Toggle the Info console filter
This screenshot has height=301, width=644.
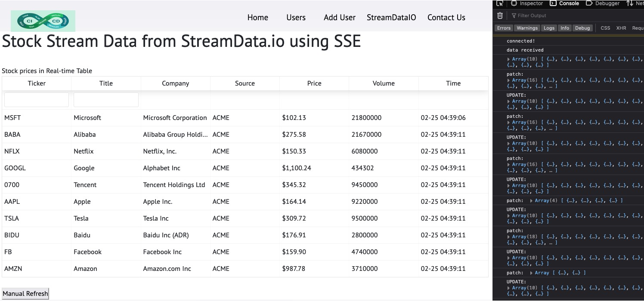[x=565, y=28]
